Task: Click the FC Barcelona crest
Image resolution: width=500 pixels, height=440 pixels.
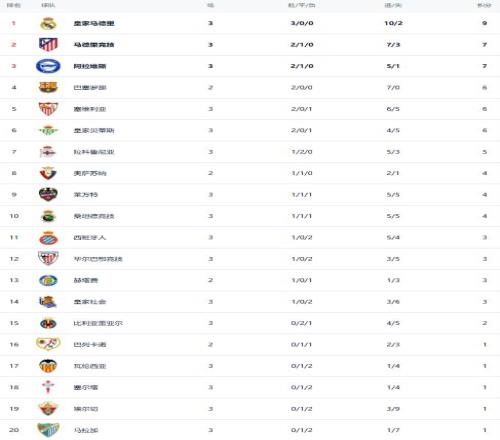Action: point(48,87)
